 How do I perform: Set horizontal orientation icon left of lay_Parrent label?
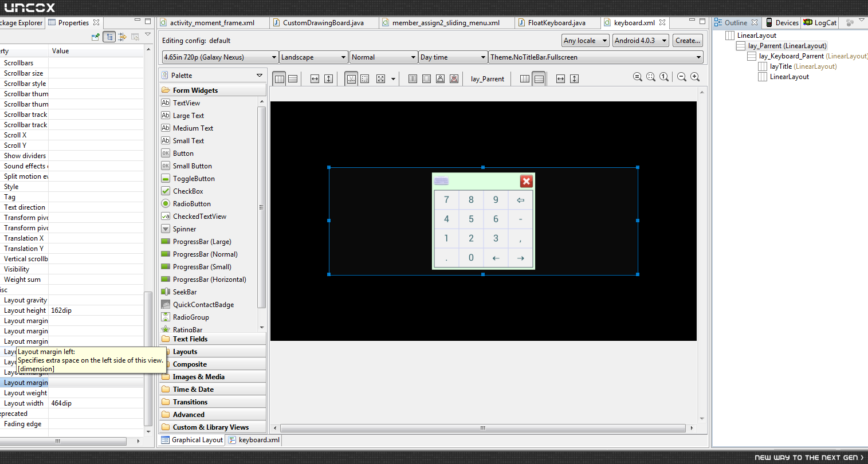point(279,79)
